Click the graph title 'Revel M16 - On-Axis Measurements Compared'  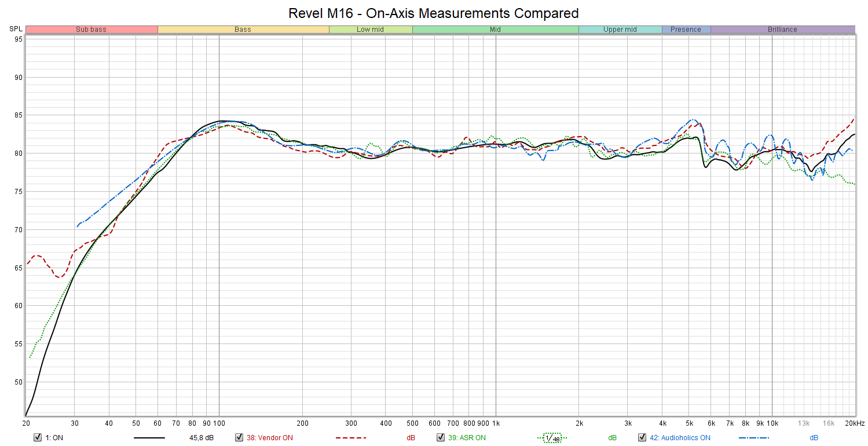[x=434, y=13]
